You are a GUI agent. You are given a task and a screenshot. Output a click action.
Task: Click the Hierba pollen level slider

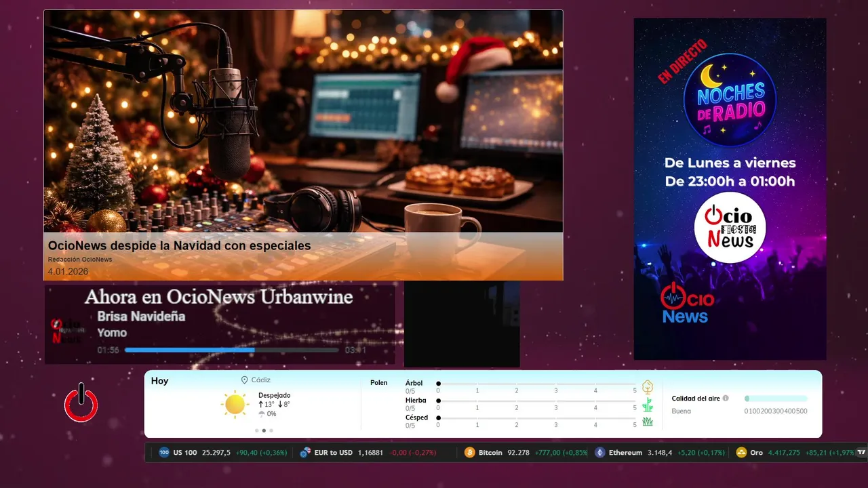pyautogui.click(x=536, y=401)
